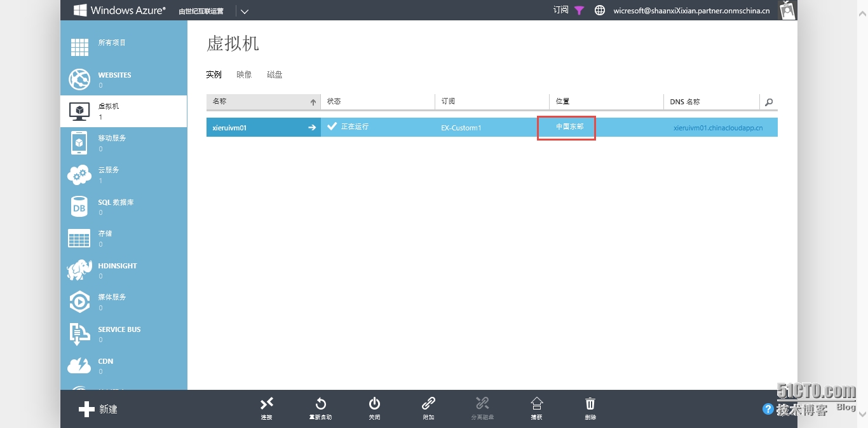Click the 订阅 label in top bar

tap(560, 10)
